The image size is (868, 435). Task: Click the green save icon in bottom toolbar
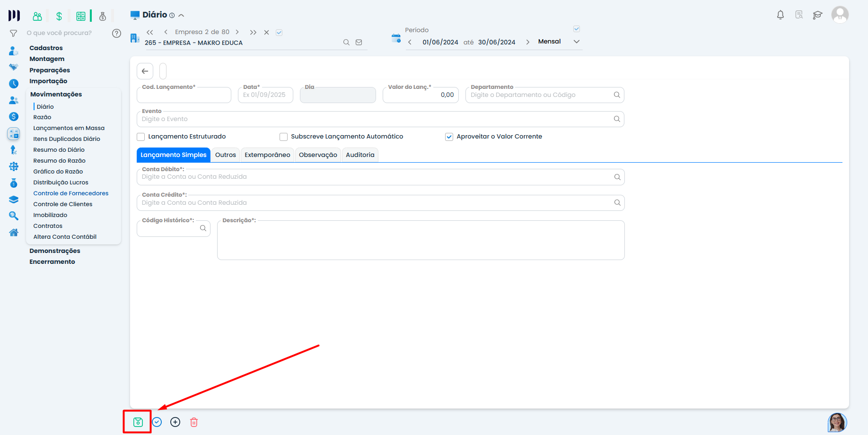(x=138, y=422)
